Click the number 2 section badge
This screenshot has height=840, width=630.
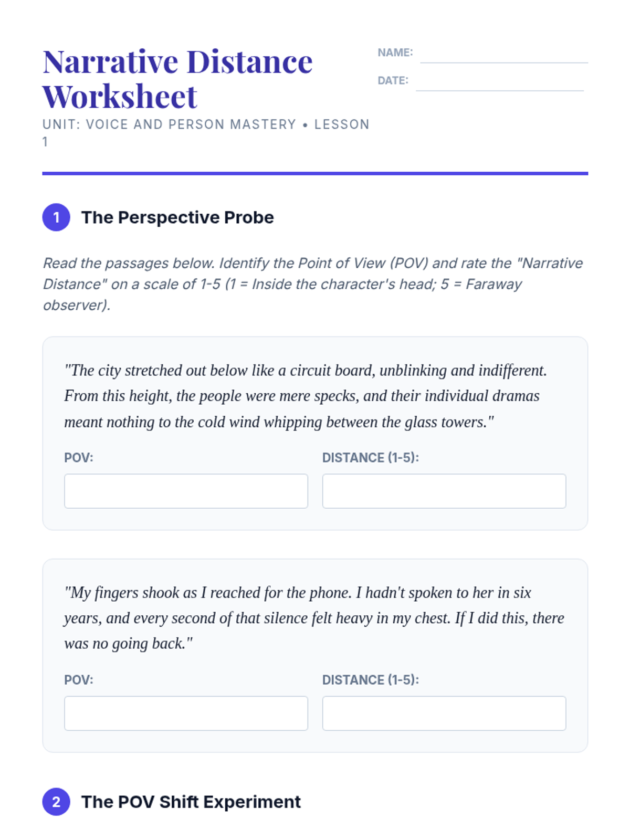click(x=56, y=802)
